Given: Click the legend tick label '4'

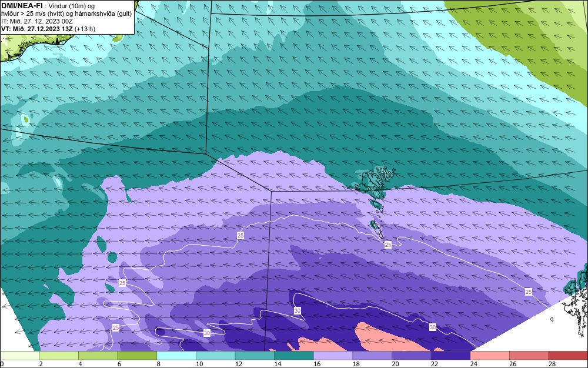Looking at the screenshot, I should pyautogui.click(x=80, y=364).
